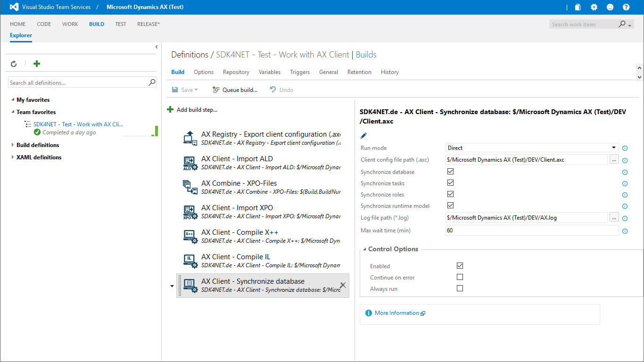The image size is (644, 362).
Task: Open the settings gear icon
Action: coord(594,7)
